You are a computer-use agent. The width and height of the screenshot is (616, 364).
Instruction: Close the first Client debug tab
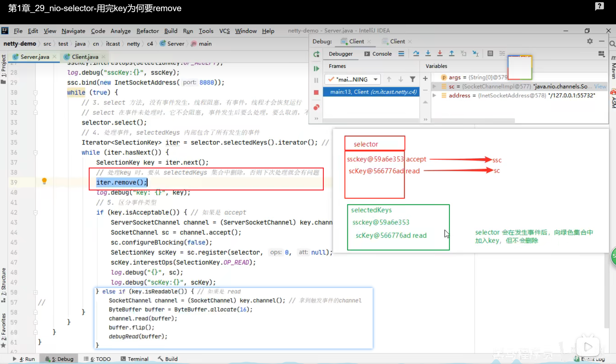369,41
